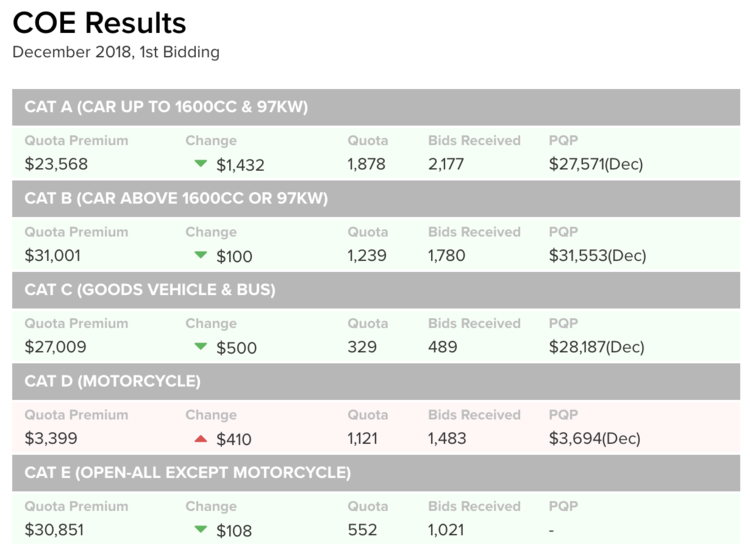This screenshot has height=556, width=750.
Task: Click Cat C bids received 489
Action: tap(442, 347)
